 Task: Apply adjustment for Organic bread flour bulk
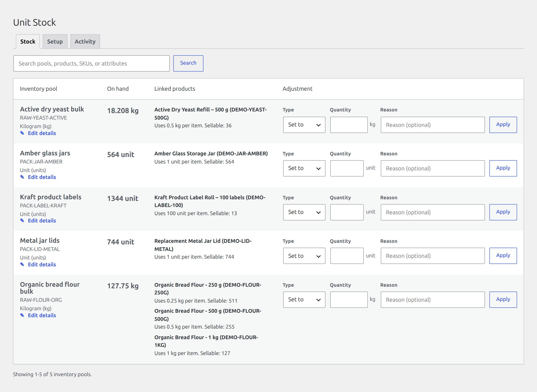(x=503, y=300)
